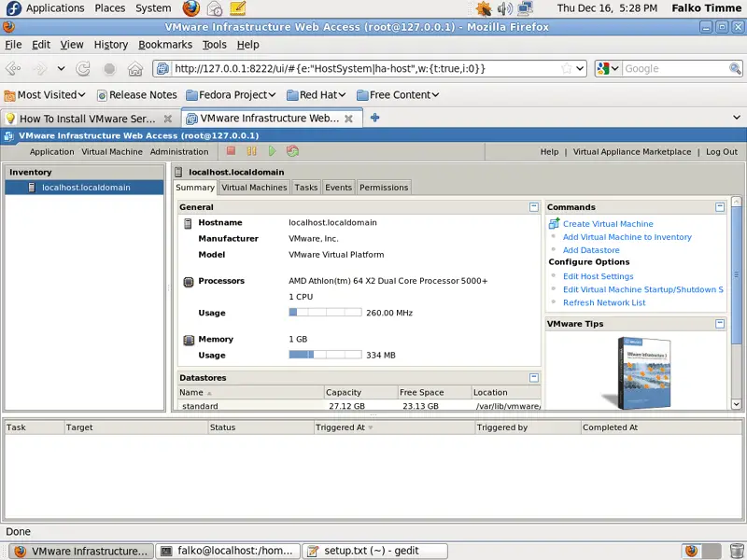Click the yellow Suspend VM icon
This screenshot has height=560, width=747.
251,151
